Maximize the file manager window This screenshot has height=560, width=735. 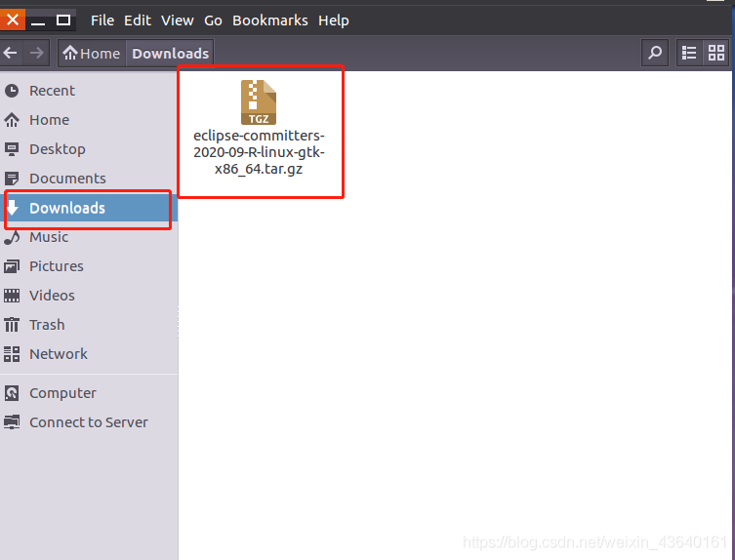point(63,20)
